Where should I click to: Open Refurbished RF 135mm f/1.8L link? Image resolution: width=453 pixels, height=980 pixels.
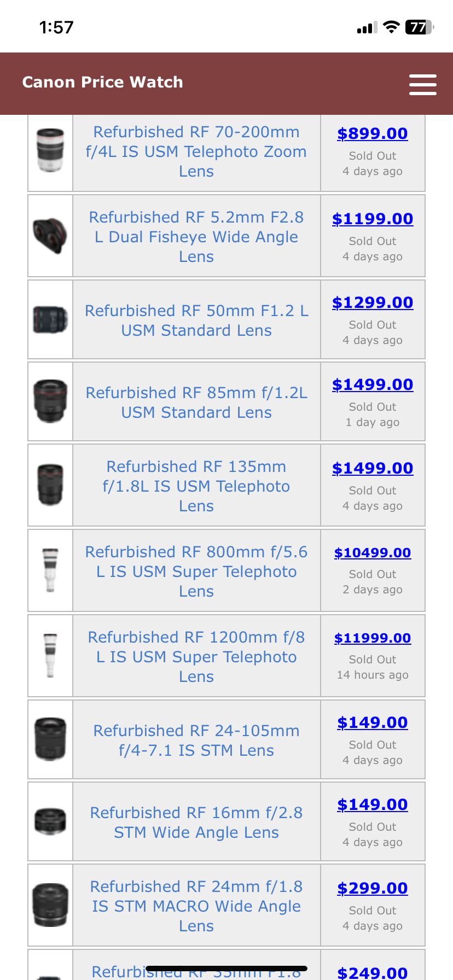pyautogui.click(x=196, y=486)
